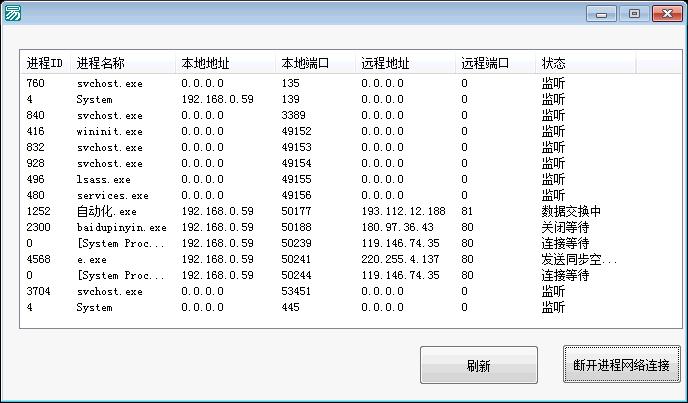The width and height of the screenshot is (688, 403).
Task: Maximize the window
Action: click(633, 14)
